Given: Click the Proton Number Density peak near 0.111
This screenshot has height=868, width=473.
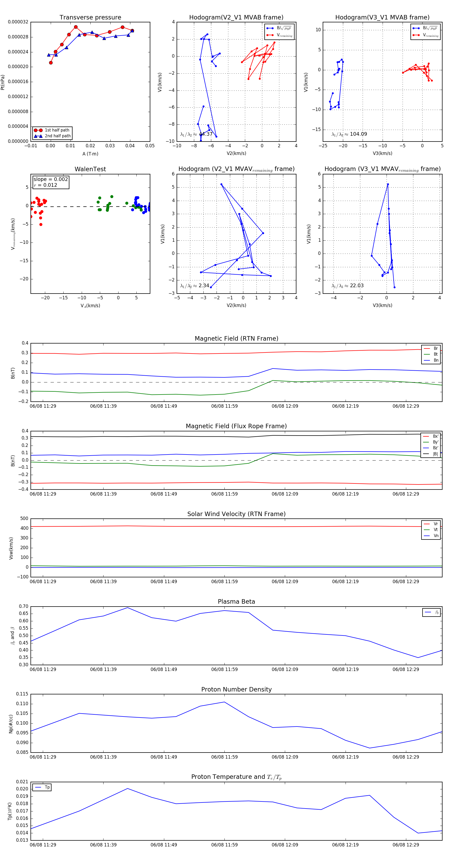Looking at the screenshot, I should coord(224,702).
